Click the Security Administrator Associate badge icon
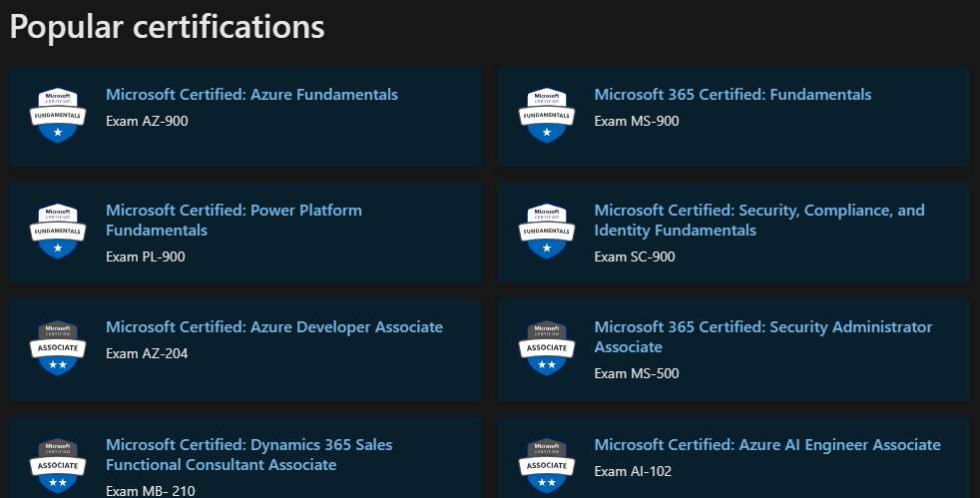The image size is (980, 498). tap(546, 348)
